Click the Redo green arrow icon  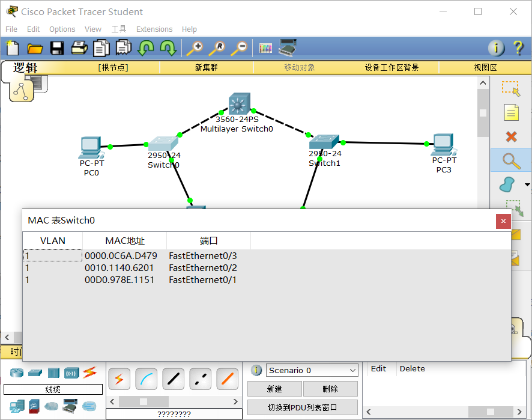(x=168, y=48)
